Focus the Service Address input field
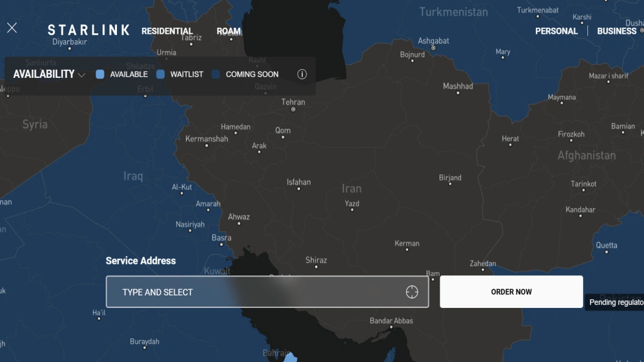Viewport: 644px width, 362px height. click(x=267, y=292)
